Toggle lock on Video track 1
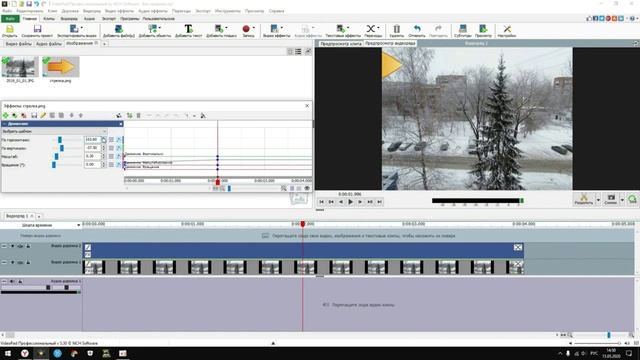Screen dimensions: 640x360 (x=28, y=262)
